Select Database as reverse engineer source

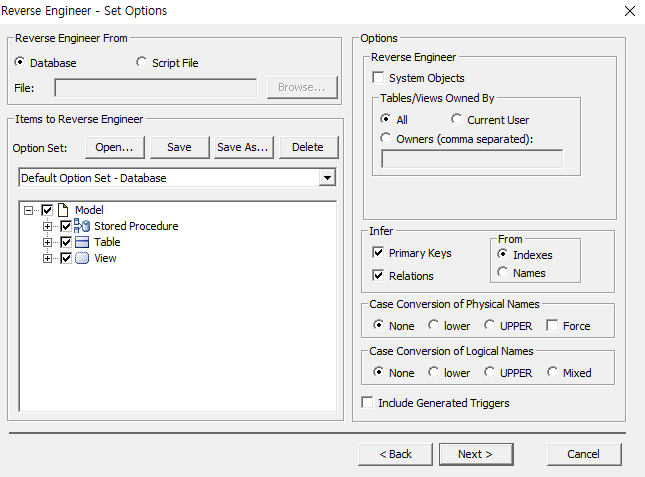coord(19,62)
